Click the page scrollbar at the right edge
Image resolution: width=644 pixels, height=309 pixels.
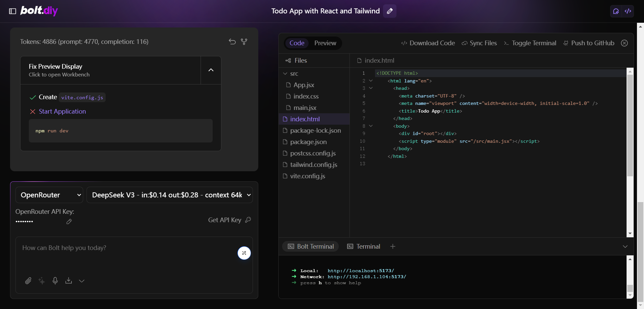tap(640, 251)
